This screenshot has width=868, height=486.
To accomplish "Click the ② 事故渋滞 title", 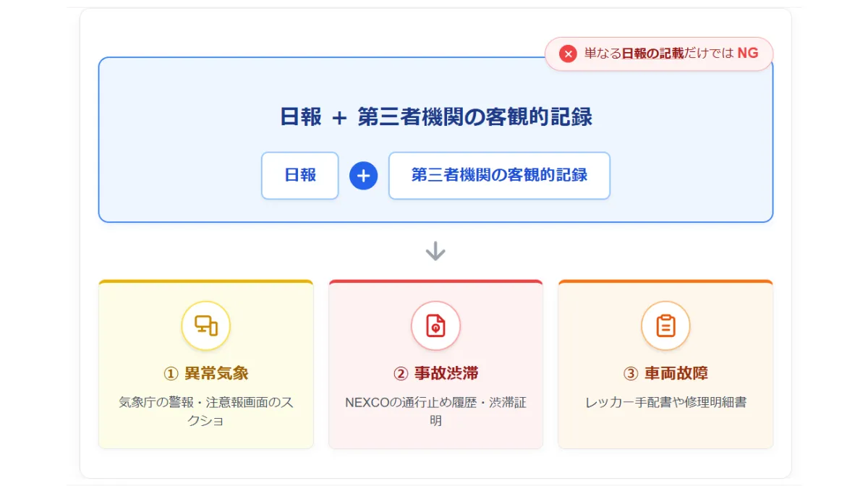I will (435, 373).
